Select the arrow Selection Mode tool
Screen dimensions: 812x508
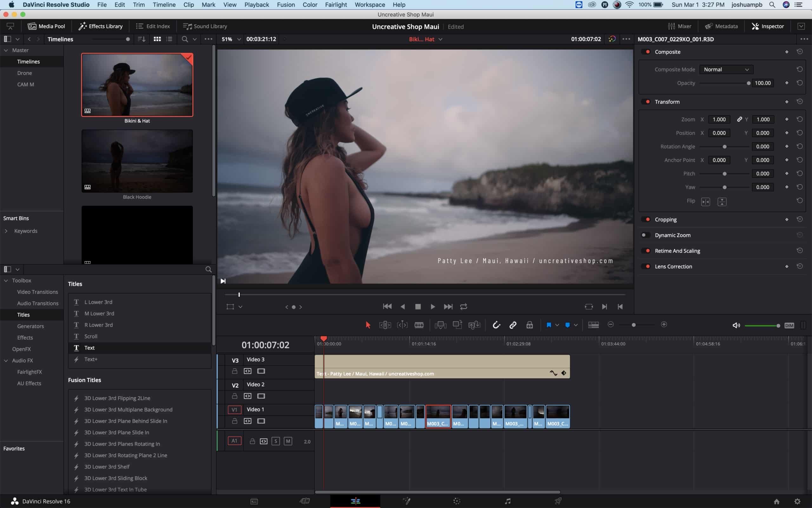[x=368, y=325]
